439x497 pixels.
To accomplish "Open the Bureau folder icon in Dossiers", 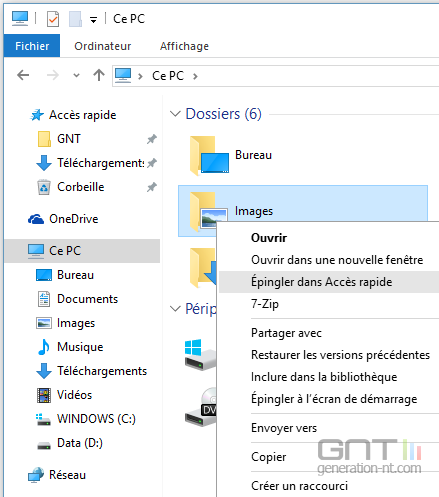I will point(209,155).
